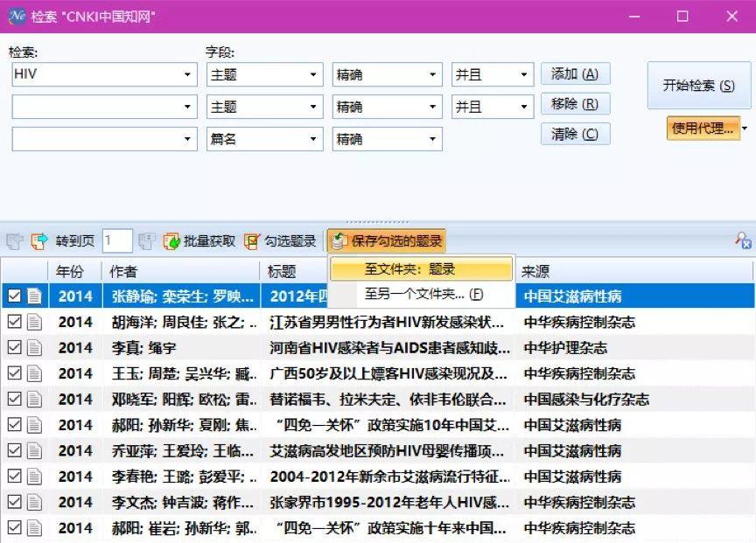The height and width of the screenshot is (543, 756).
Task: Open first row 并且 operator dropdown
Action: click(524, 74)
